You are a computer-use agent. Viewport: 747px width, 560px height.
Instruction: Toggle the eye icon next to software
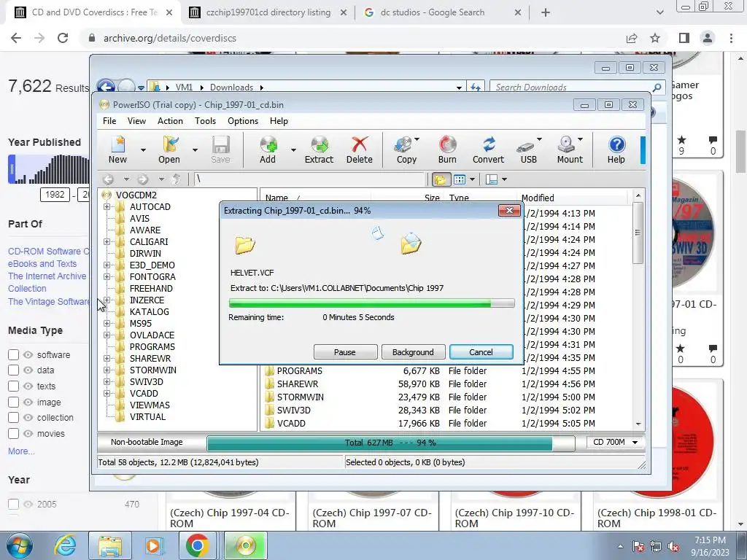tap(28, 355)
